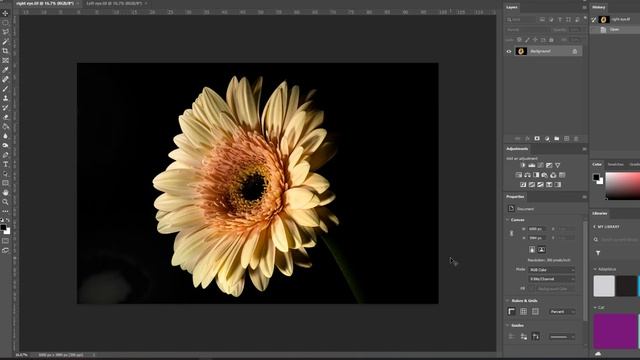Switch to the Color tab
The height and width of the screenshot is (360, 640).
pyautogui.click(x=597, y=164)
